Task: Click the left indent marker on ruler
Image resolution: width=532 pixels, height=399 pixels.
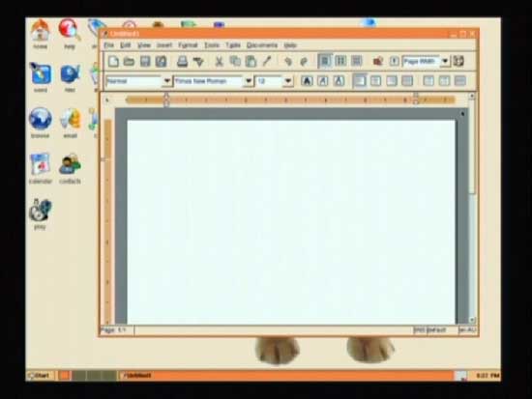Action: click(x=166, y=100)
